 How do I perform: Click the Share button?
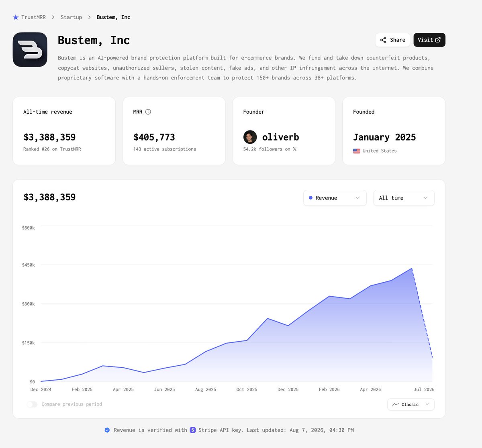pos(392,40)
